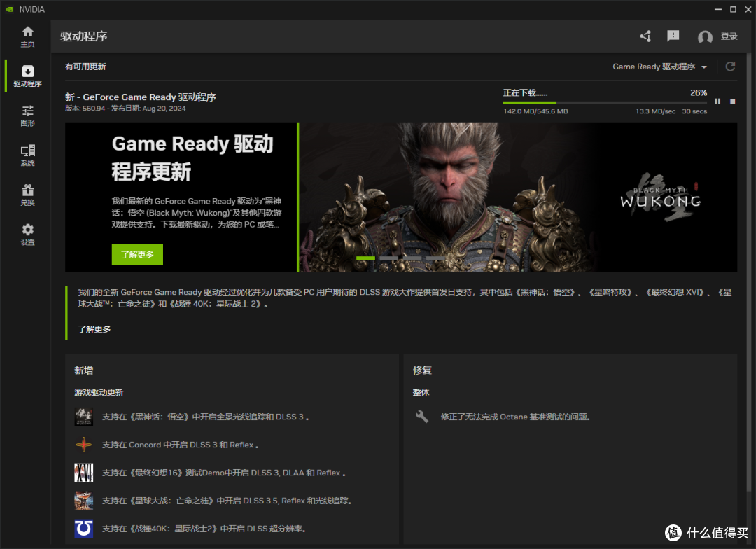The image size is (756, 549).
Task: Open the feedback notification icon
Action: click(673, 36)
